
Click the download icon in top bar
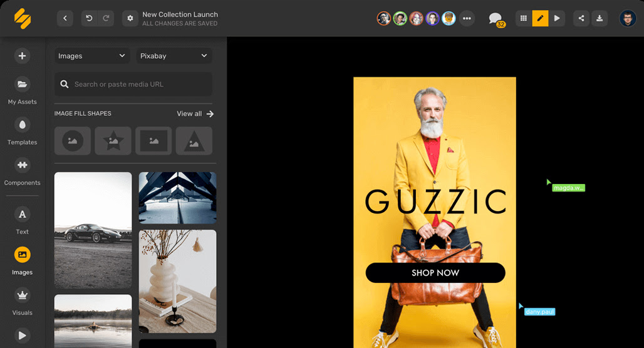pyautogui.click(x=600, y=18)
